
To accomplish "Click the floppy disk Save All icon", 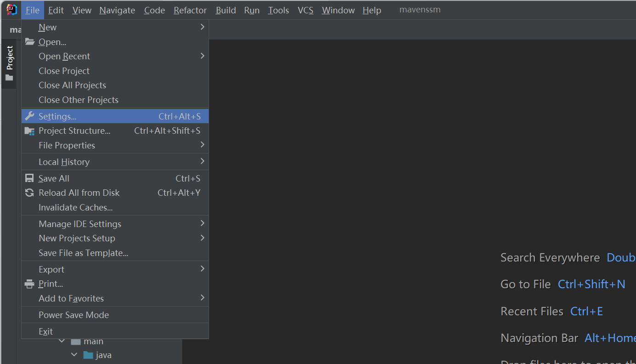I will click(29, 178).
